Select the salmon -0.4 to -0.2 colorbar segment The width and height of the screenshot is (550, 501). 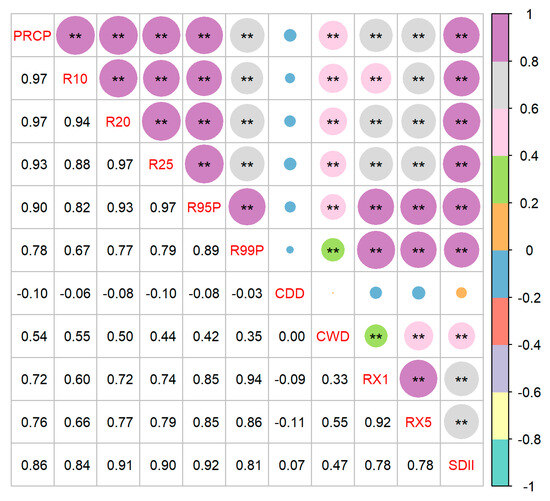coord(500,321)
